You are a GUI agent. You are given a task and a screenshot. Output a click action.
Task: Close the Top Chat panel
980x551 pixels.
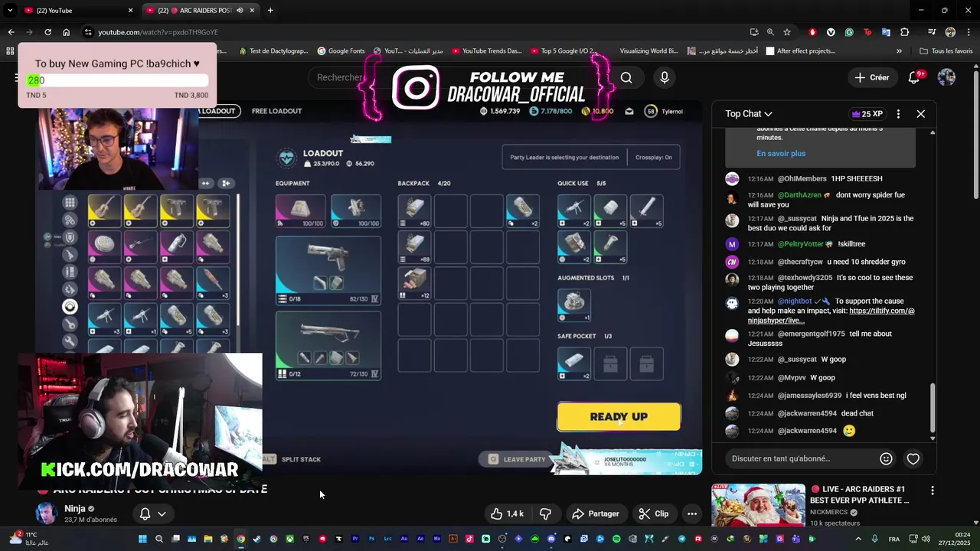[x=921, y=113]
